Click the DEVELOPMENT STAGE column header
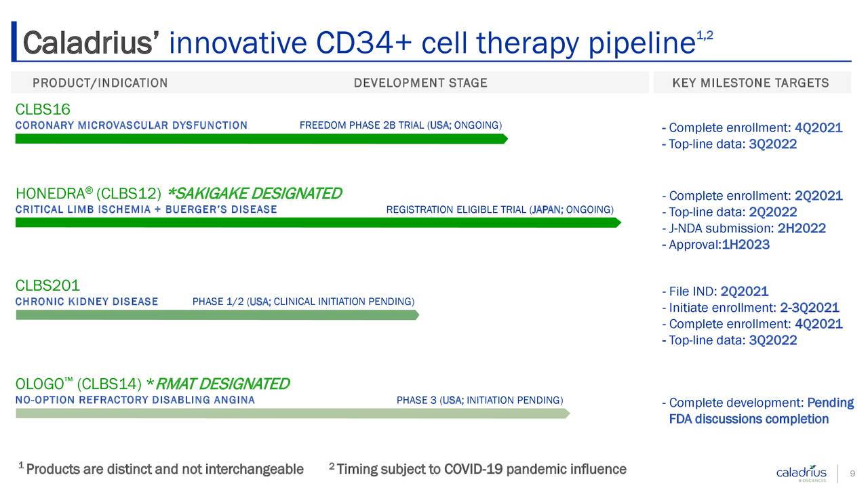The height and width of the screenshot is (488, 868). point(420,83)
